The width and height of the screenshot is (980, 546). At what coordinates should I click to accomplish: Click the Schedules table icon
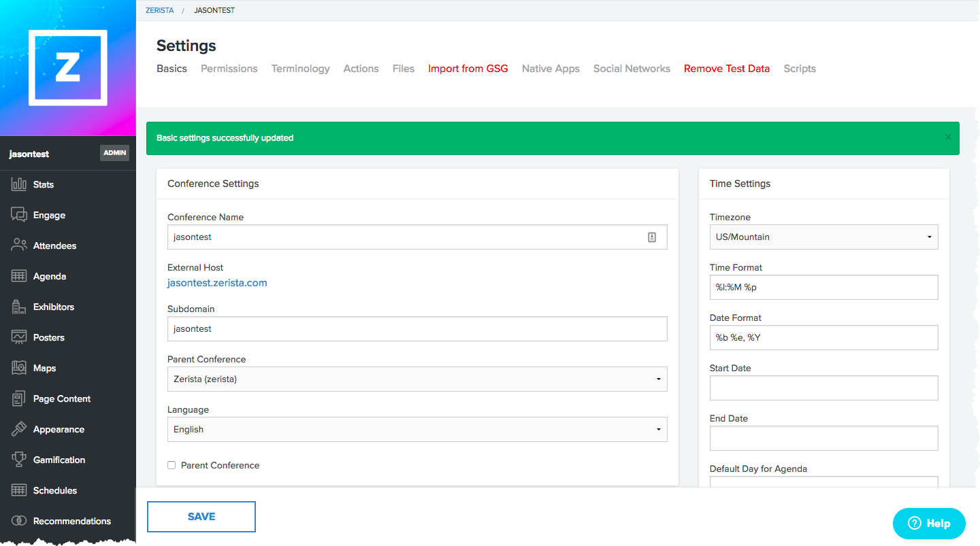(19, 490)
